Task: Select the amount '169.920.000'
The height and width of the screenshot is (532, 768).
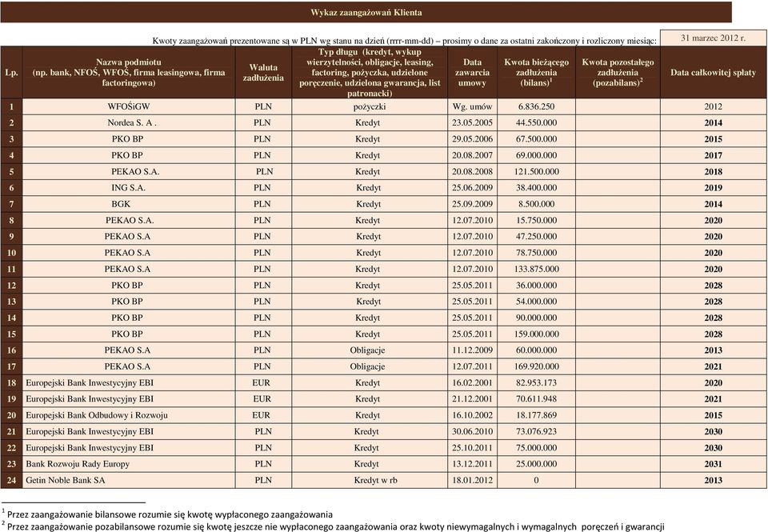Action: [x=536, y=366]
